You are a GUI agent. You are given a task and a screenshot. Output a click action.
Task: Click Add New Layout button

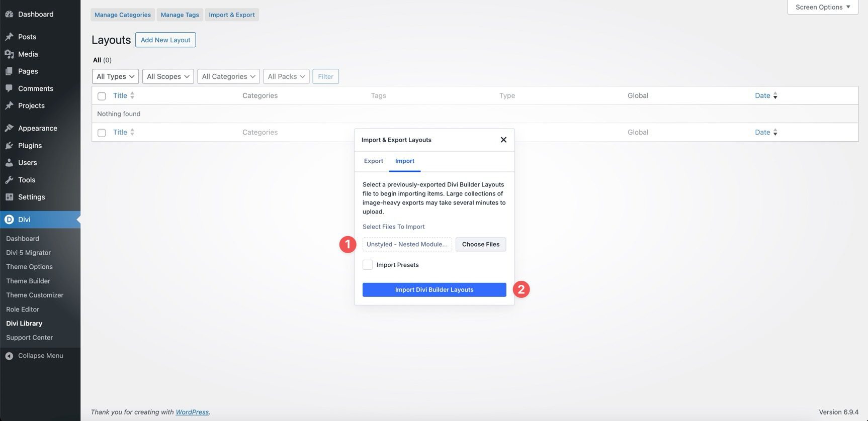[x=165, y=40]
